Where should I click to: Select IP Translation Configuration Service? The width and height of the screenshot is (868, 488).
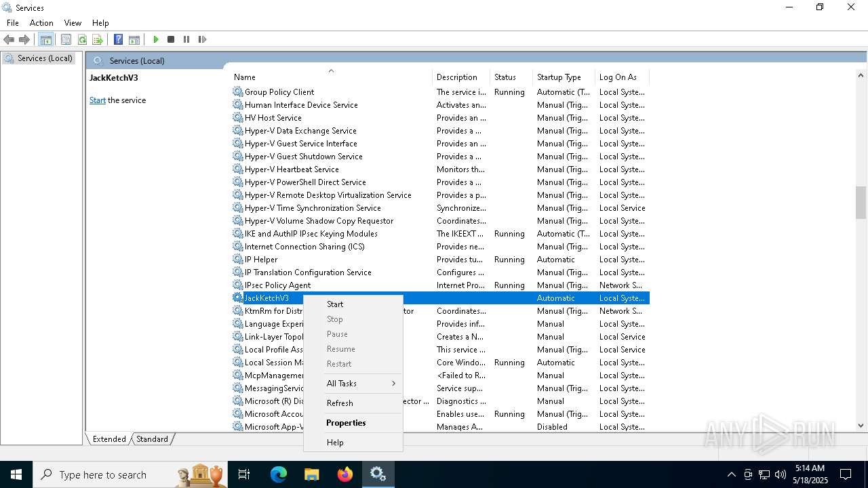click(440, 272)
